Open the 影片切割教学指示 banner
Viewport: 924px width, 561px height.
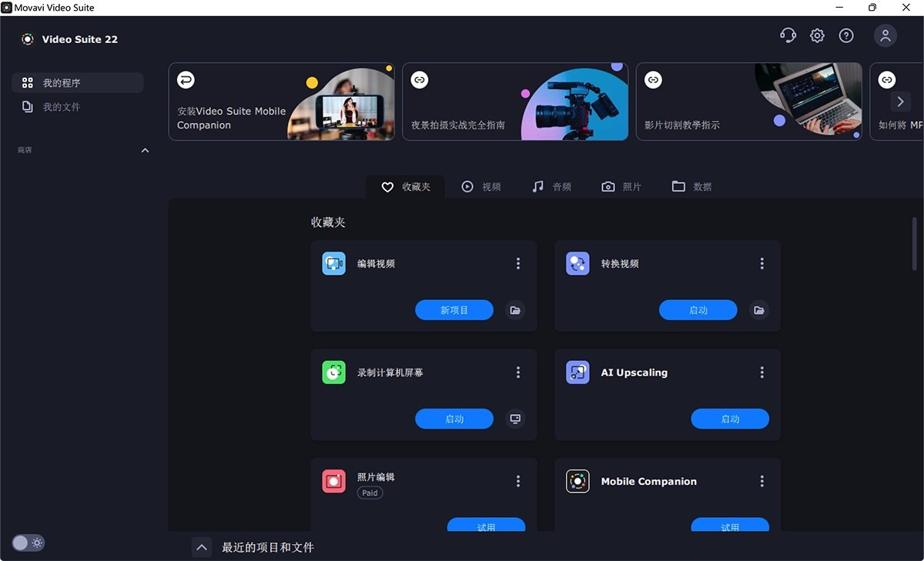click(x=748, y=102)
